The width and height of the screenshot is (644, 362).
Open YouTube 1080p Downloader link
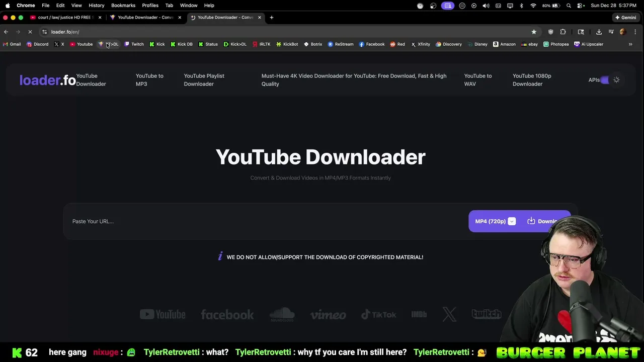click(532, 80)
